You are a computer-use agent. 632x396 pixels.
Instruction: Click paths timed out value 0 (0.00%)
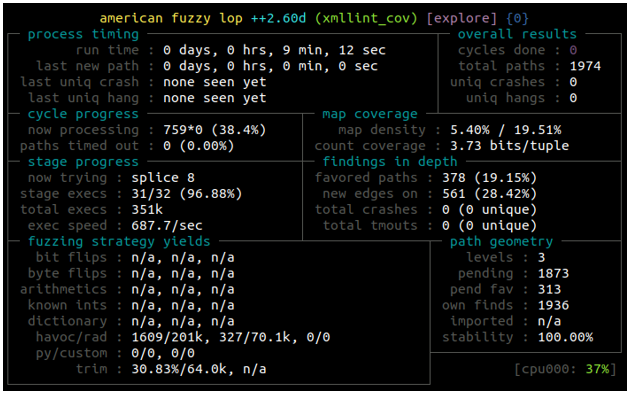tap(199, 146)
